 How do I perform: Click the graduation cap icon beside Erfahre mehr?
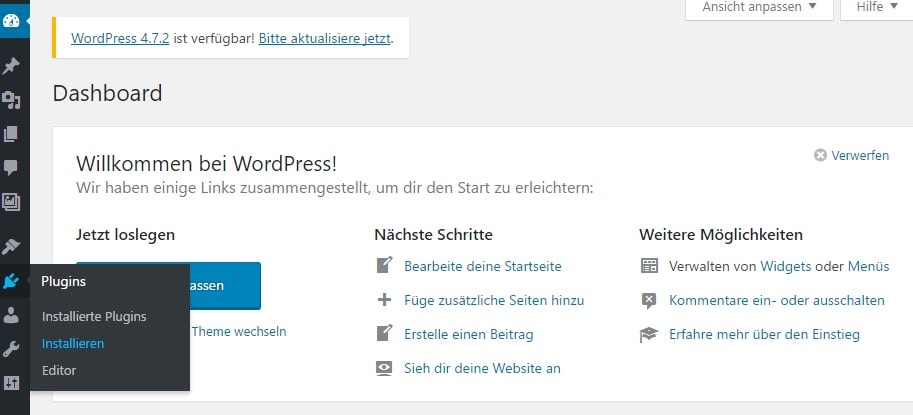pos(649,335)
